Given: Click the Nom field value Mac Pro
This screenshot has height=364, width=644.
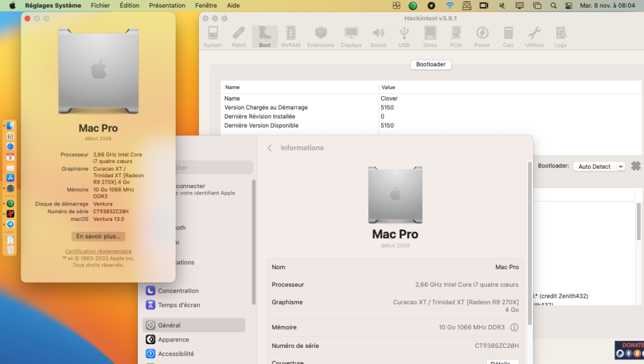Looking at the screenshot, I should tap(507, 267).
